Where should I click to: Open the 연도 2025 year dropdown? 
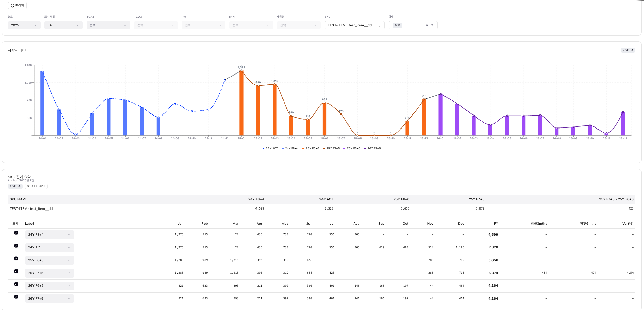point(24,25)
